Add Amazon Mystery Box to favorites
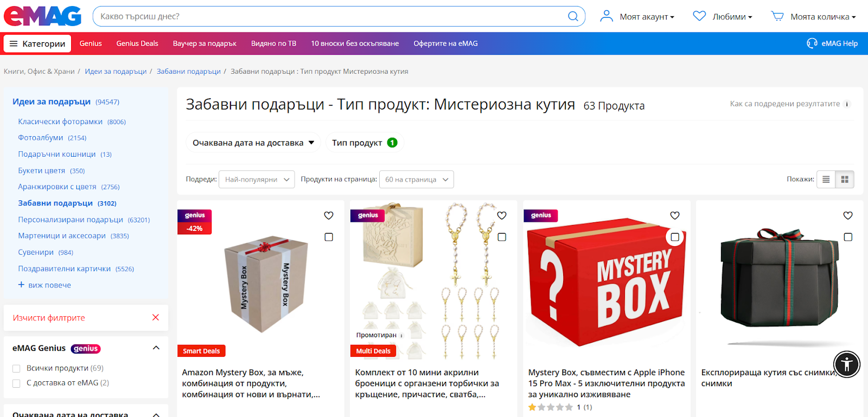 pyautogui.click(x=329, y=215)
